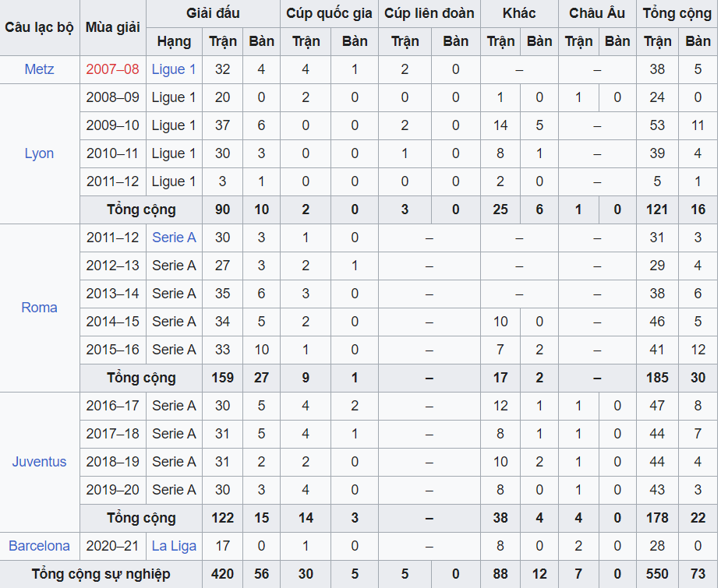Screen dimensions: 721x588
Task: Open the Metz club link
Action: (39, 69)
